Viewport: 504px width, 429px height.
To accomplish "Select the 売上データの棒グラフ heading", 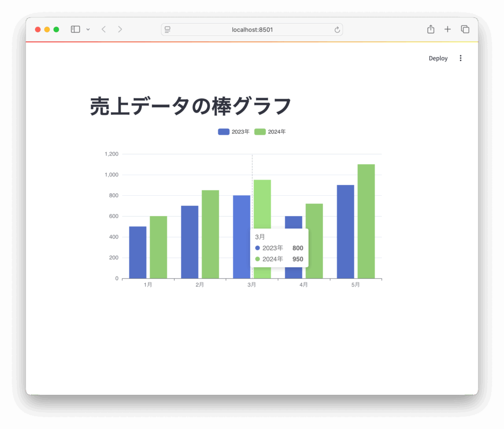I will tap(189, 105).
